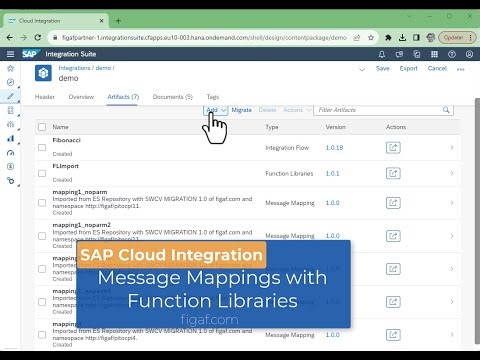Switch to the Header tab
Viewport: 480px width, 360px height.
[45, 97]
